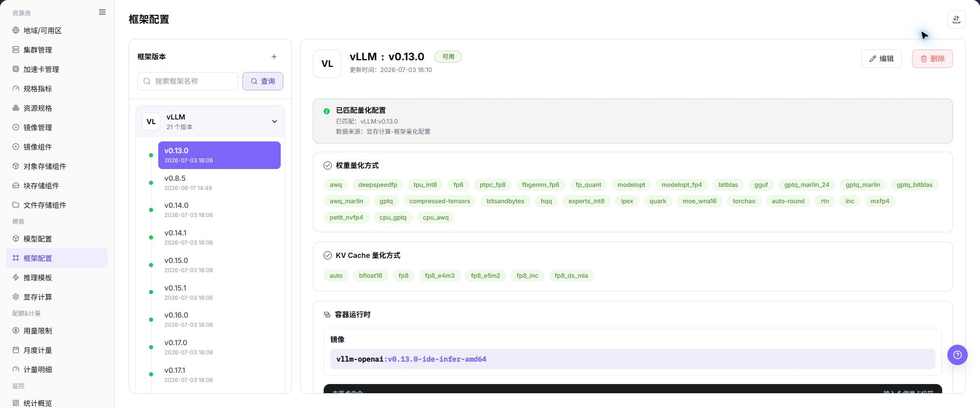
Task: Click the mxfp4 tag
Action: tap(880, 201)
